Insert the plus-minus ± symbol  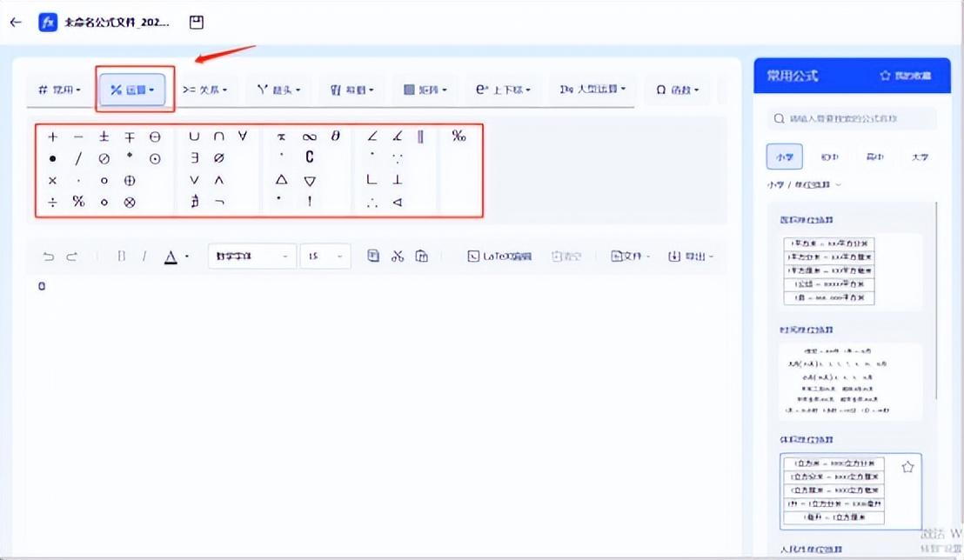pos(104,137)
